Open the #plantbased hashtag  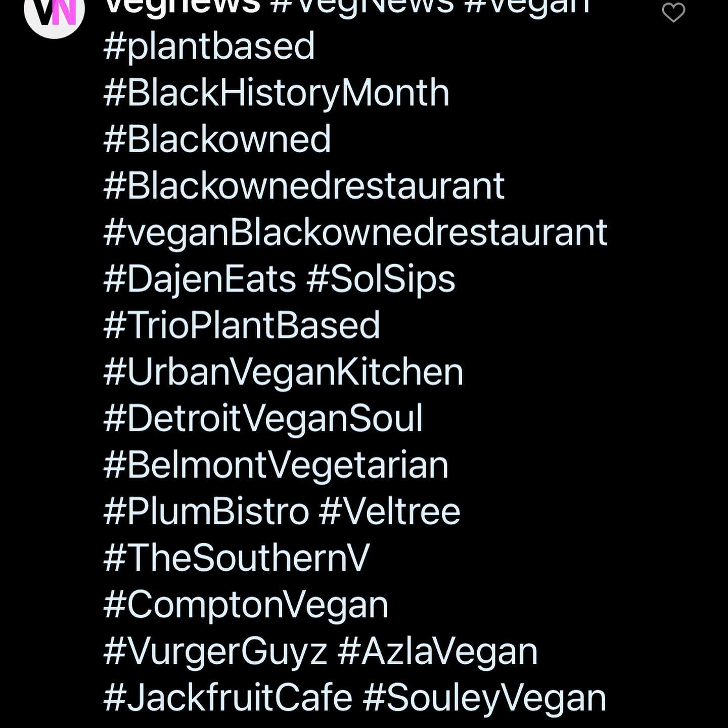(x=209, y=47)
